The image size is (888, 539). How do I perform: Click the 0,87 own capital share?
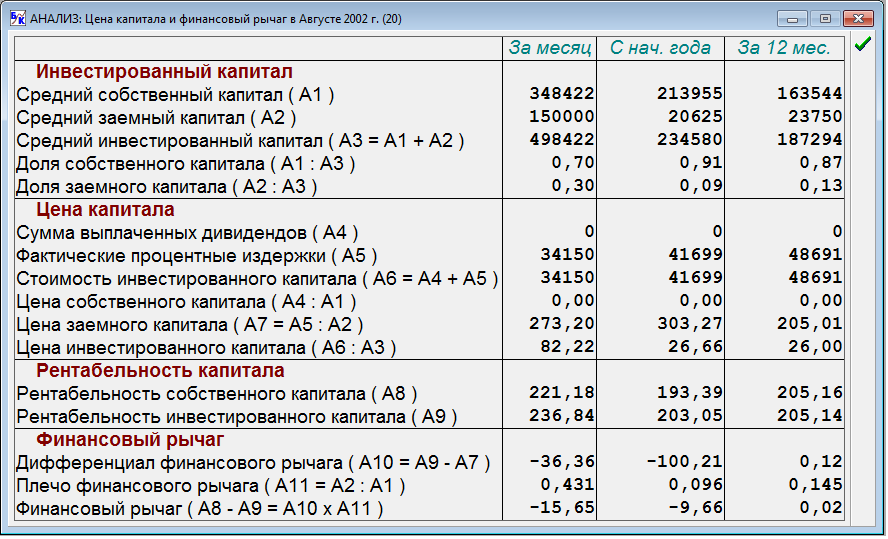click(x=821, y=163)
